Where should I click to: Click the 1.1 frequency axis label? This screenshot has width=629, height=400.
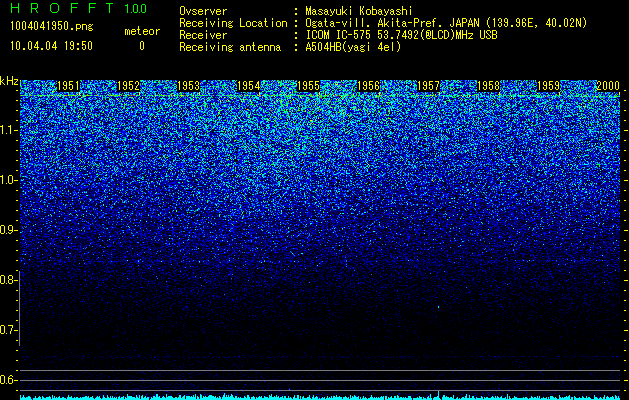tap(8, 130)
